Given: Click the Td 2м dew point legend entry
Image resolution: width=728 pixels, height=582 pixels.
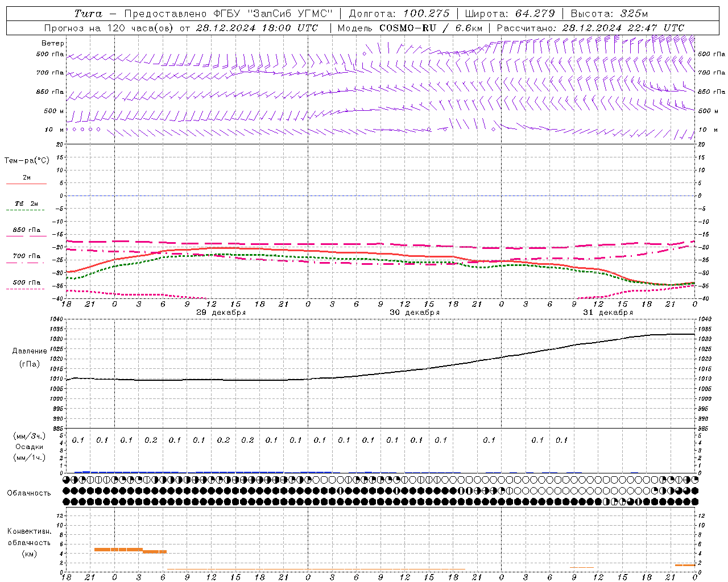Looking at the screenshot, I should pos(26,203).
